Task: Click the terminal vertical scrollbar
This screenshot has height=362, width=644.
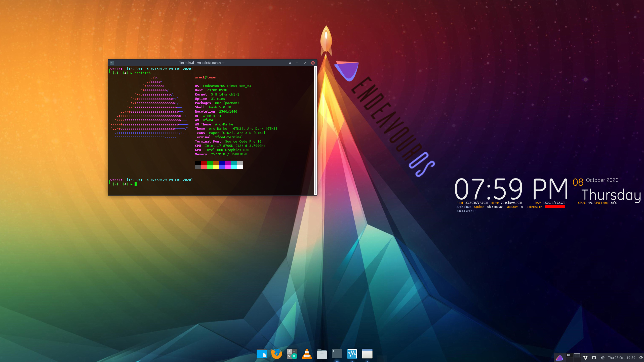Action: coord(315,131)
